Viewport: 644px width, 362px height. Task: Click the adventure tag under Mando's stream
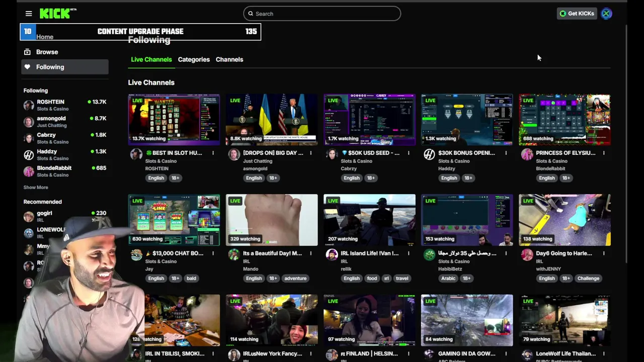[x=295, y=278]
